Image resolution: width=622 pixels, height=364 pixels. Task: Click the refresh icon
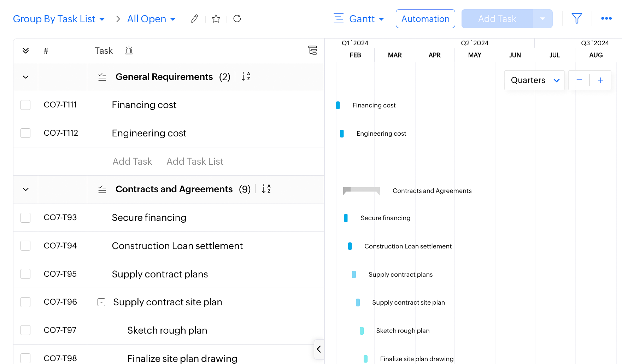tap(237, 19)
